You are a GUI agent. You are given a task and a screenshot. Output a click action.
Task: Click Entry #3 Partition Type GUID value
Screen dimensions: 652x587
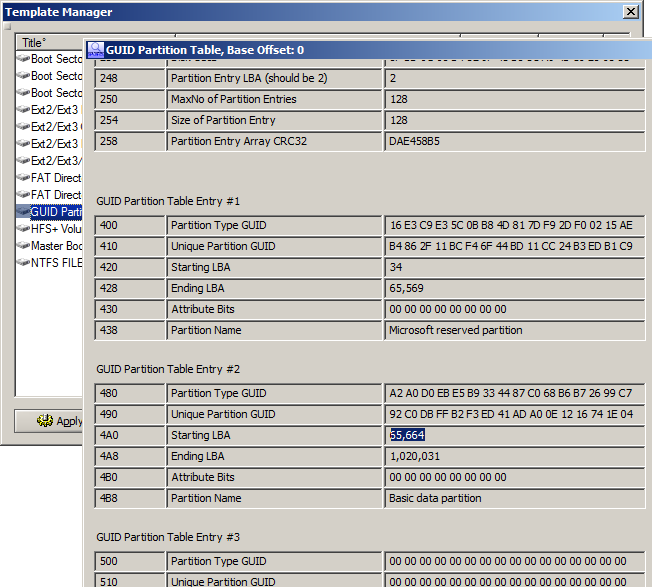pos(515,561)
